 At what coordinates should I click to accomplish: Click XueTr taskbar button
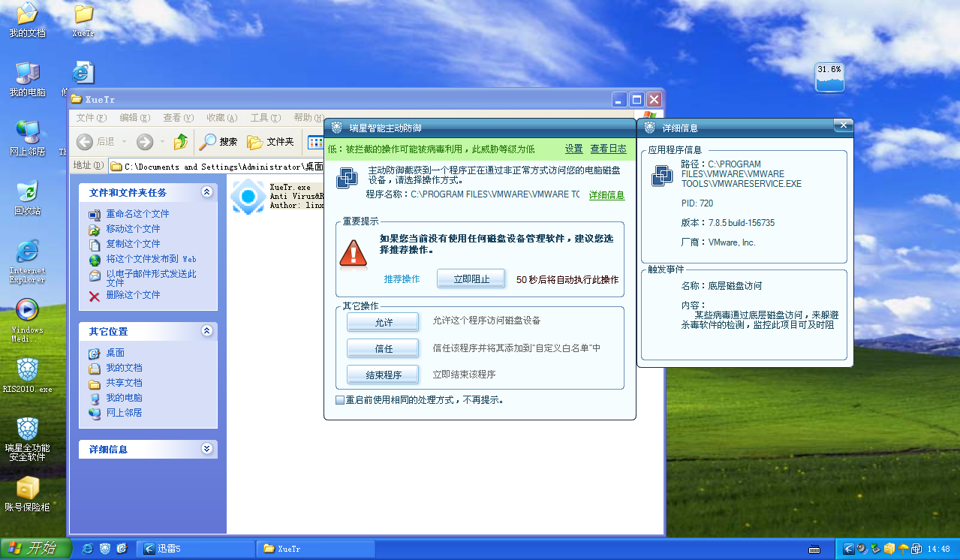(x=316, y=549)
